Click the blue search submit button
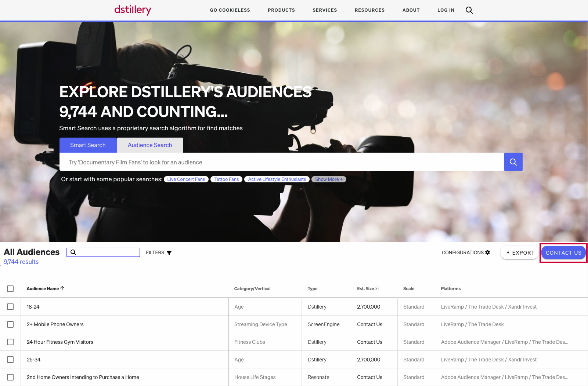This screenshot has width=588, height=386. point(513,162)
